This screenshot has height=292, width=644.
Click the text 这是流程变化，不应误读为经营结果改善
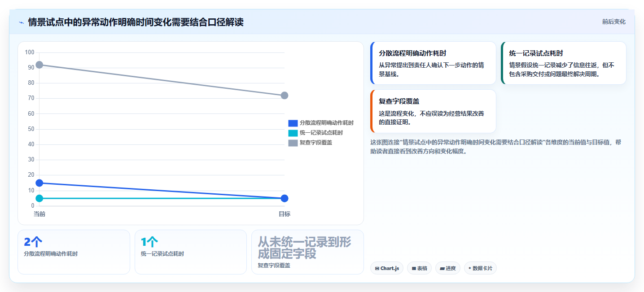[x=431, y=118]
